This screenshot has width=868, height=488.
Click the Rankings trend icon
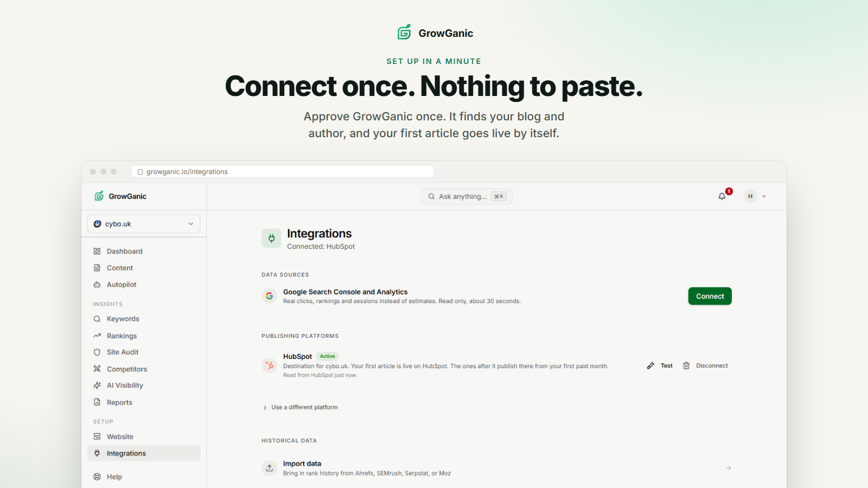[x=97, y=336]
